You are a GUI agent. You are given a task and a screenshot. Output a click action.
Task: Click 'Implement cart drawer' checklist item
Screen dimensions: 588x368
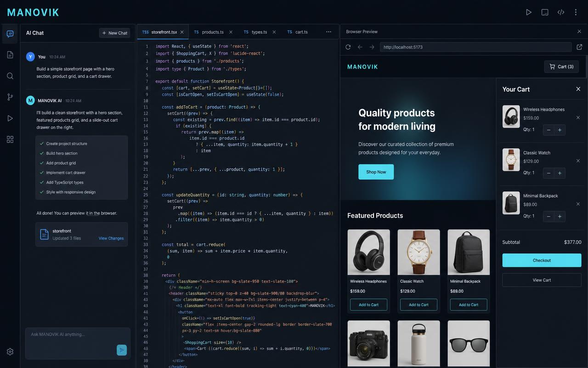click(66, 172)
